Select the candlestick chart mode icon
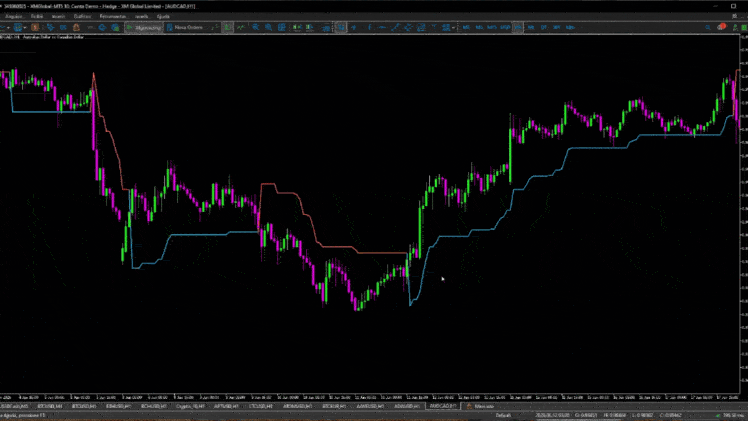 click(x=228, y=27)
